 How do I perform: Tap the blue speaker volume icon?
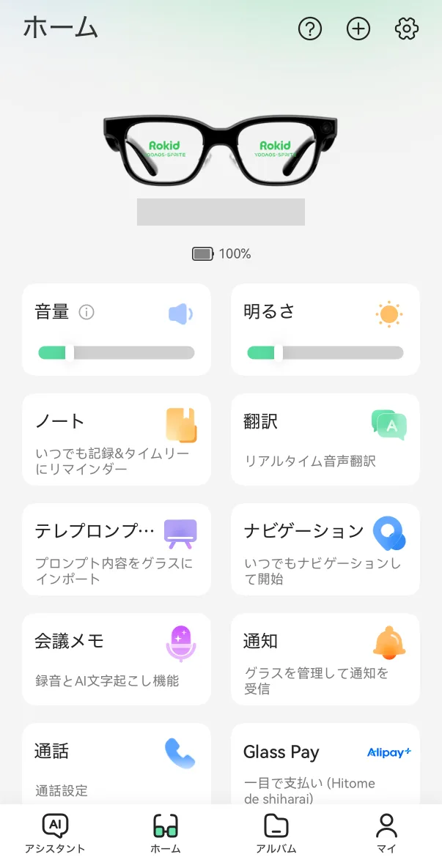pyautogui.click(x=180, y=314)
